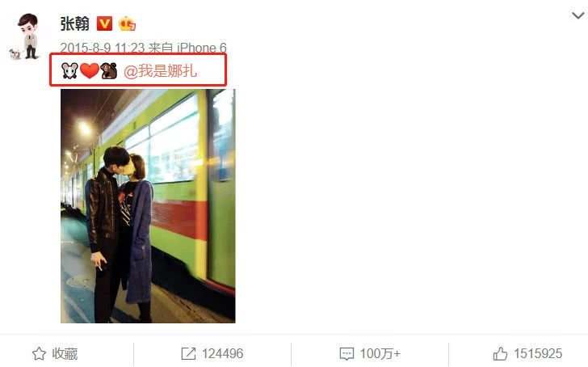Toggle the thumbs-up like icon
Screen dimensions: 588x367
point(500,353)
